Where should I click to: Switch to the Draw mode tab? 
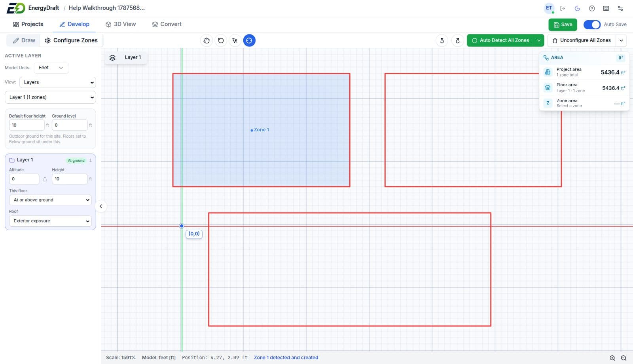coord(24,40)
